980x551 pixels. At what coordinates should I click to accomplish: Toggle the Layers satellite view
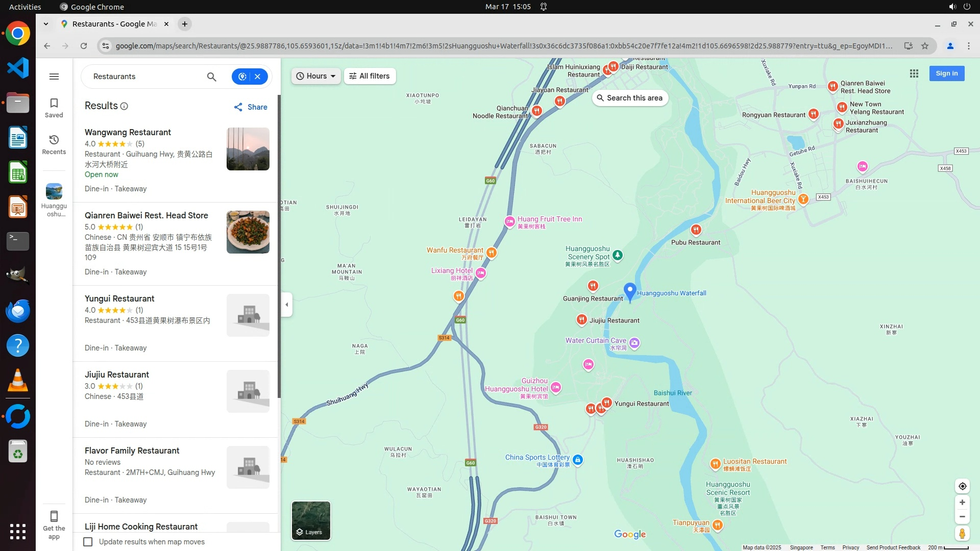[x=311, y=520]
